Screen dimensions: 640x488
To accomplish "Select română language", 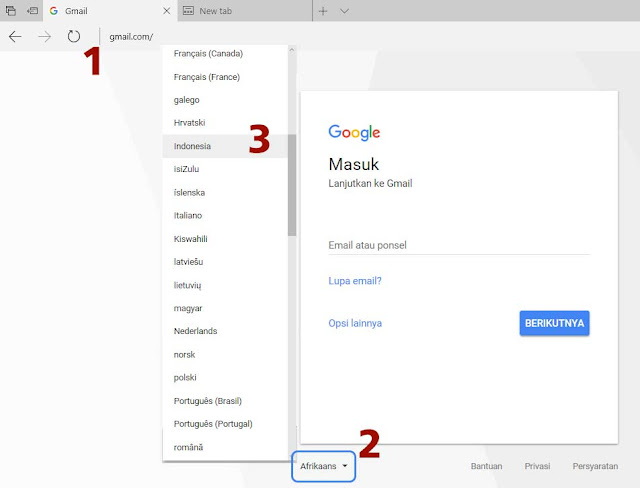I will click(225, 447).
